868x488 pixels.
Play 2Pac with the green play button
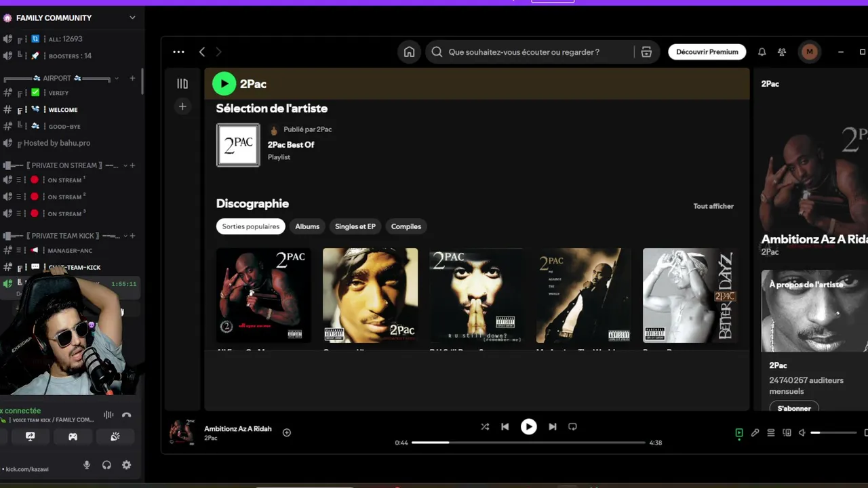[x=224, y=83]
